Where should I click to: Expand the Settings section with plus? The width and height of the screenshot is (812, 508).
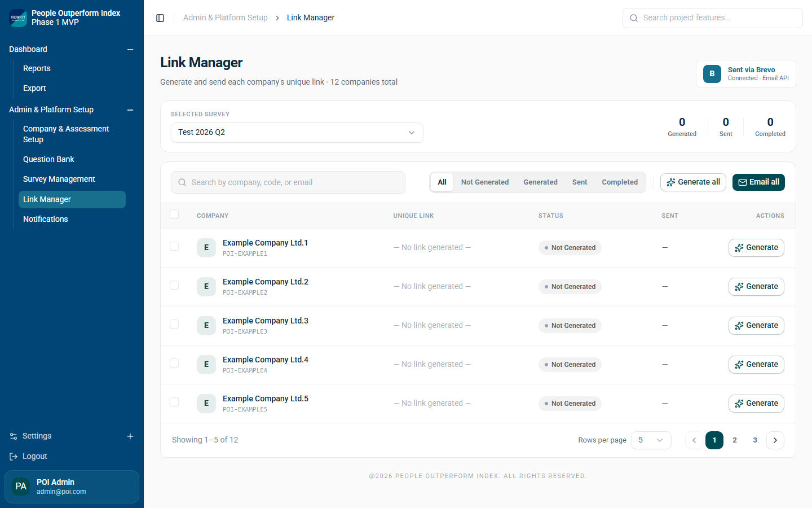tap(130, 436)
